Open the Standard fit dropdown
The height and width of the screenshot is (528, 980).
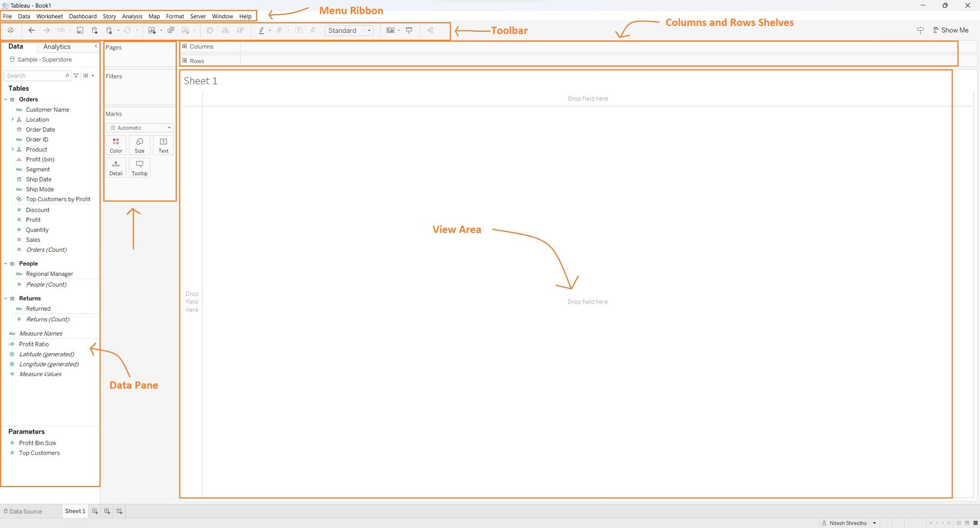(x=349, y=30)
